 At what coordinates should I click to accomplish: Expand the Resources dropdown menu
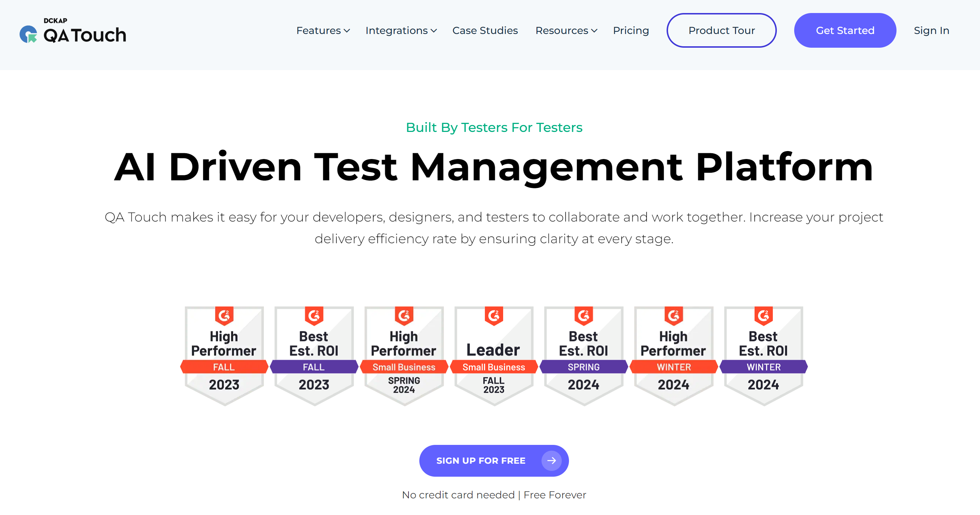(566, 30)
